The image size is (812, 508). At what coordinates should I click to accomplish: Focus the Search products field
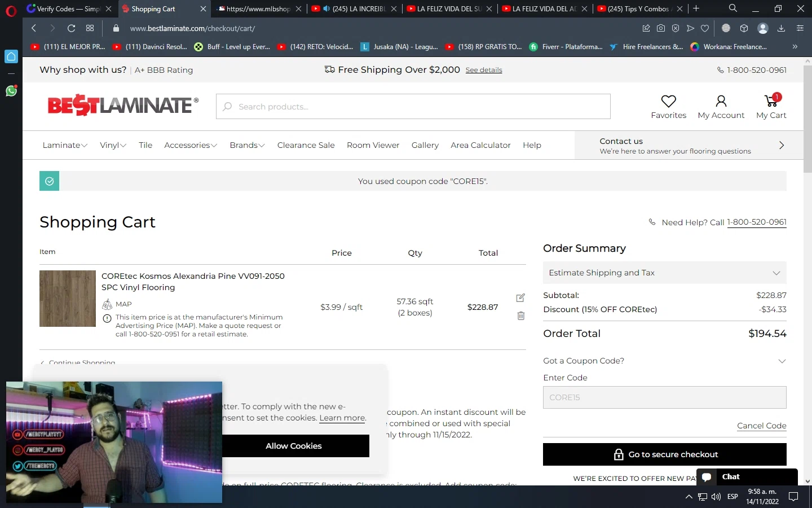tap(413, 107)
